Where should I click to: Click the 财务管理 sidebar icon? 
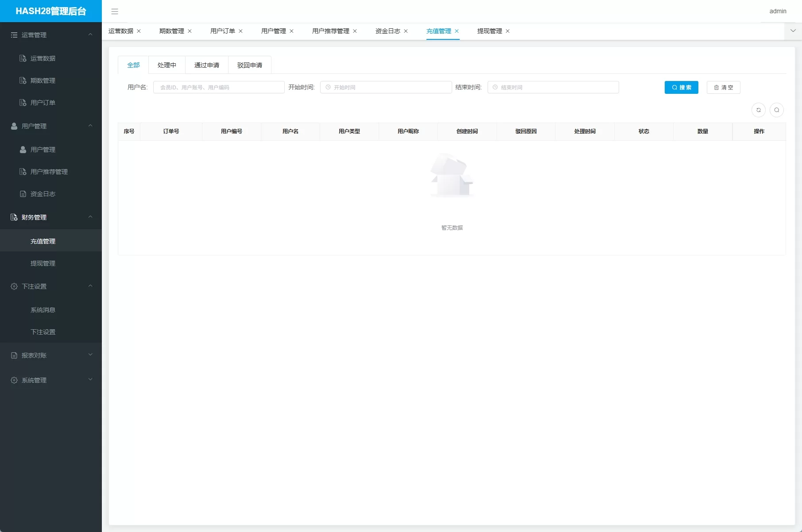tap(14, 217)
